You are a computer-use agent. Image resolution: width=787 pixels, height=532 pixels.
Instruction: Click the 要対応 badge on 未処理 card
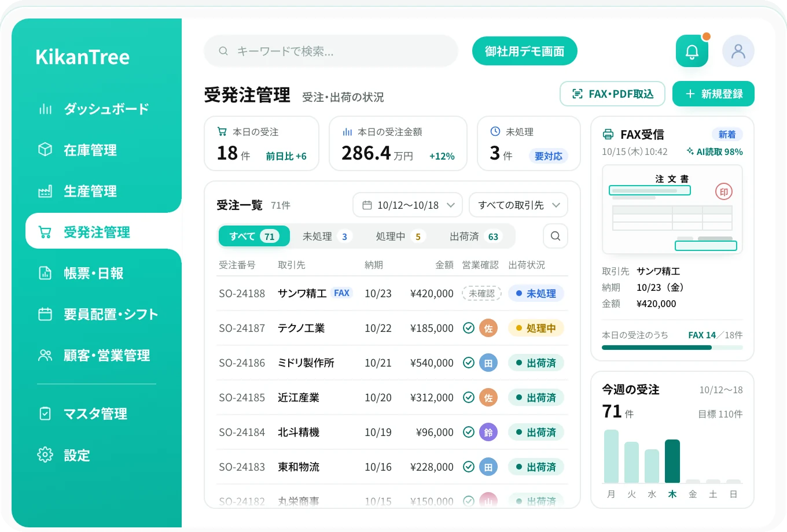coord(549,156)
